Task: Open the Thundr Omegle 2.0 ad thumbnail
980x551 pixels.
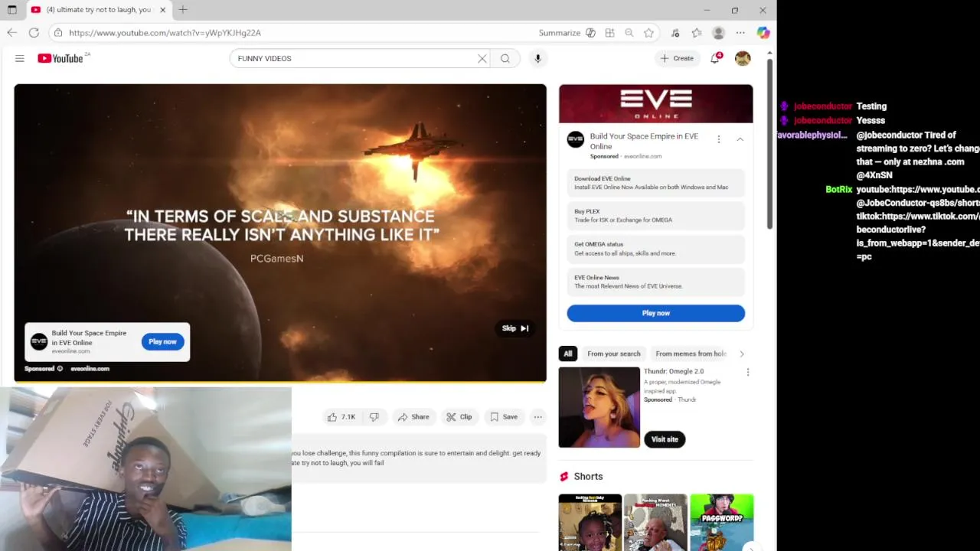Action: pos(599,407)
